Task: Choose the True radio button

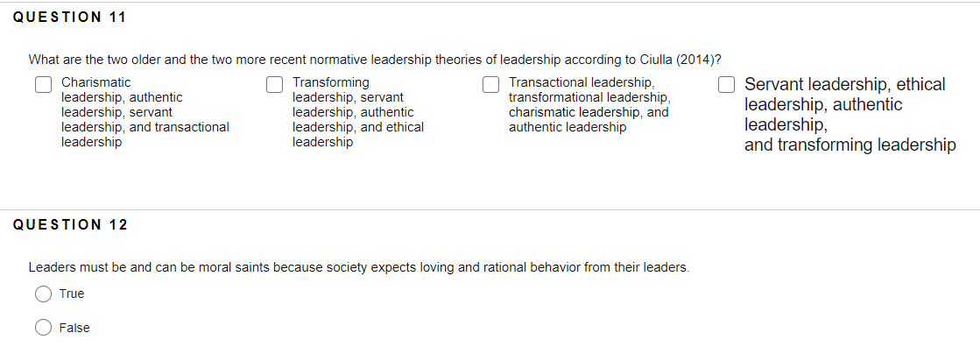Action: tap(43, 294)
